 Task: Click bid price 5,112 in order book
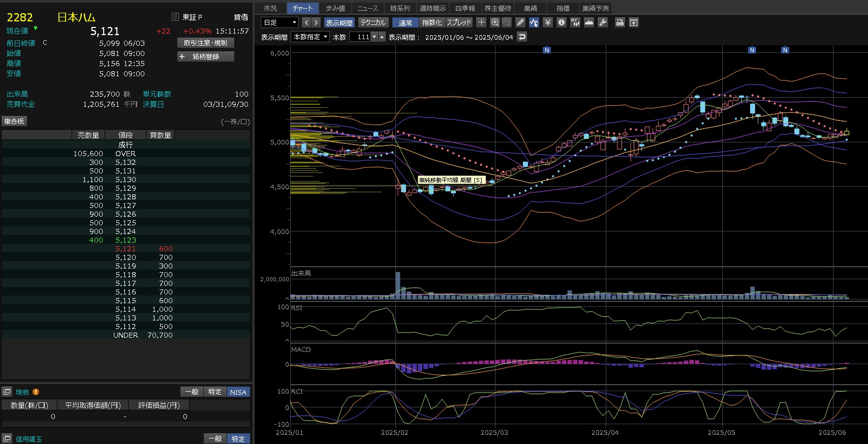(126, 327)
